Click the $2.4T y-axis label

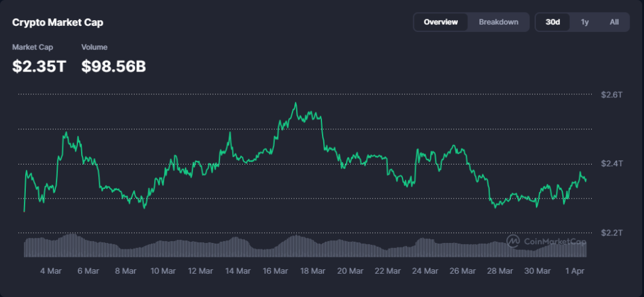[611, 164]
